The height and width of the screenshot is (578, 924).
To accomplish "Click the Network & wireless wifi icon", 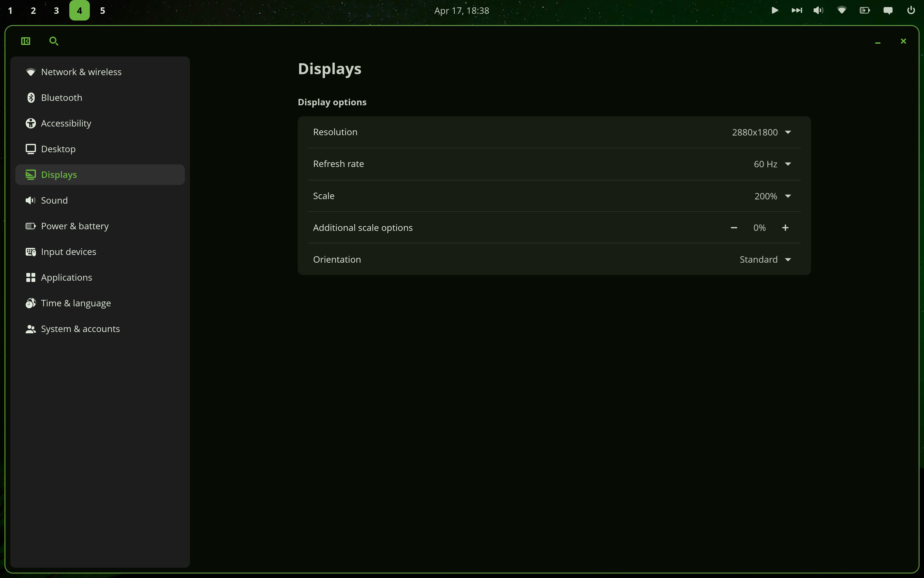I will 30,72.
